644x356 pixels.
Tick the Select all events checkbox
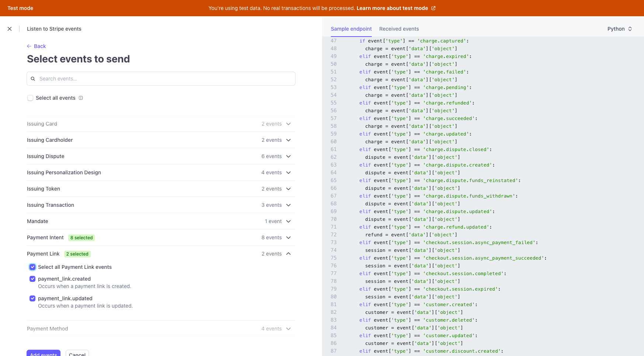click(30, 98)
